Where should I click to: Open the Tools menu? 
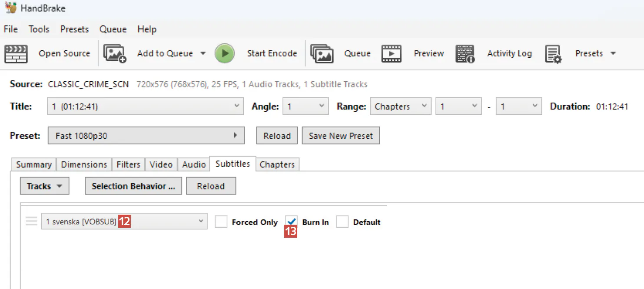[39, 29]
